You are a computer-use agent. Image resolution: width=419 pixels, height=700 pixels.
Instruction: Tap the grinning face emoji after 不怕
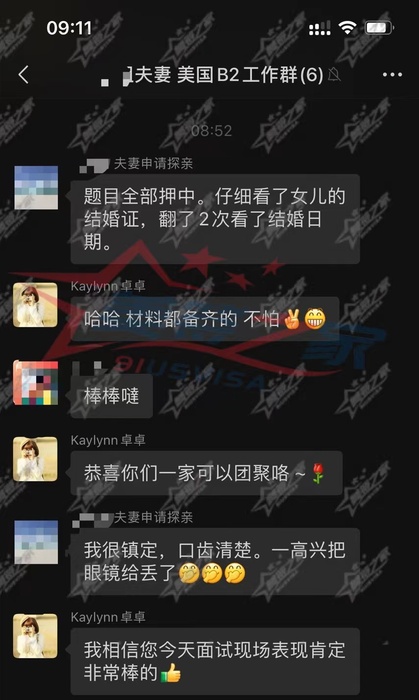(315, 319)
